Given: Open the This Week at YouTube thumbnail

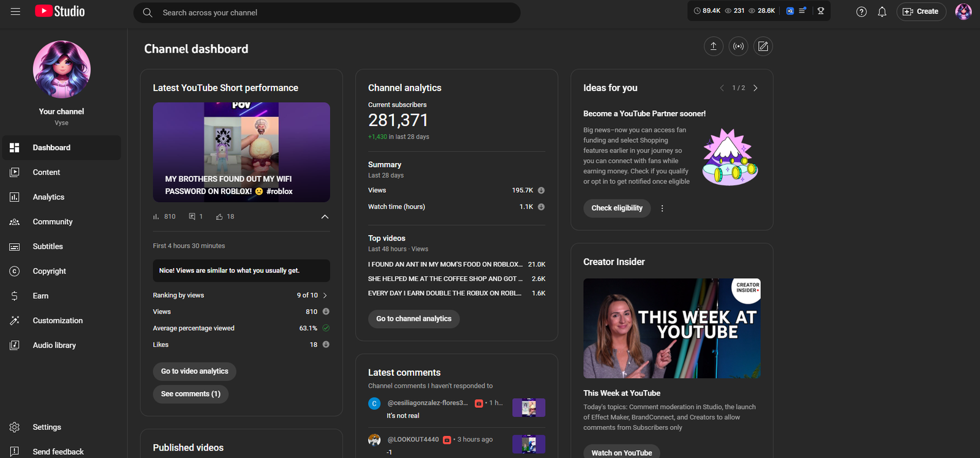Looking at the screenshot, I should pos(672,328).
